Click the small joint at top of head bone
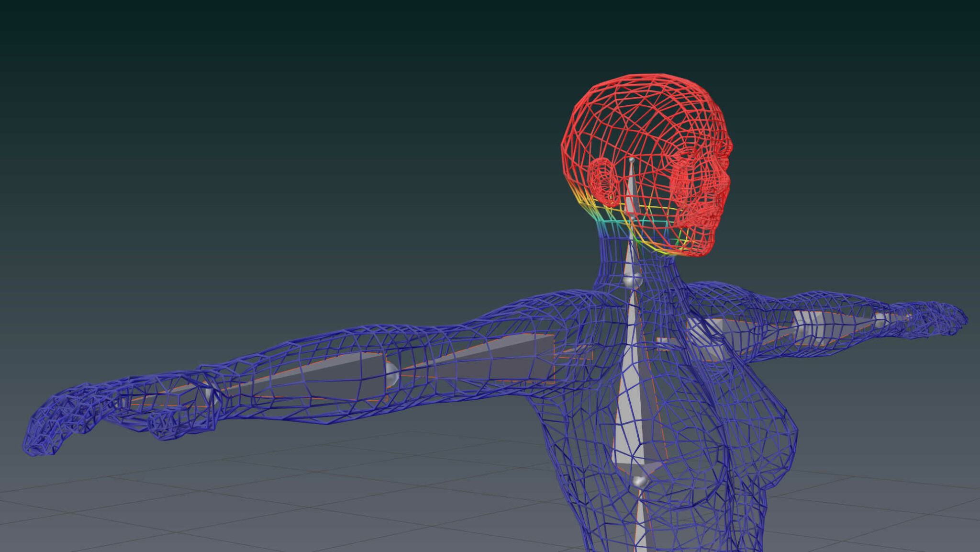Image resolution: width=980 pixels, height=552 pixels. [x=632, y=160]
